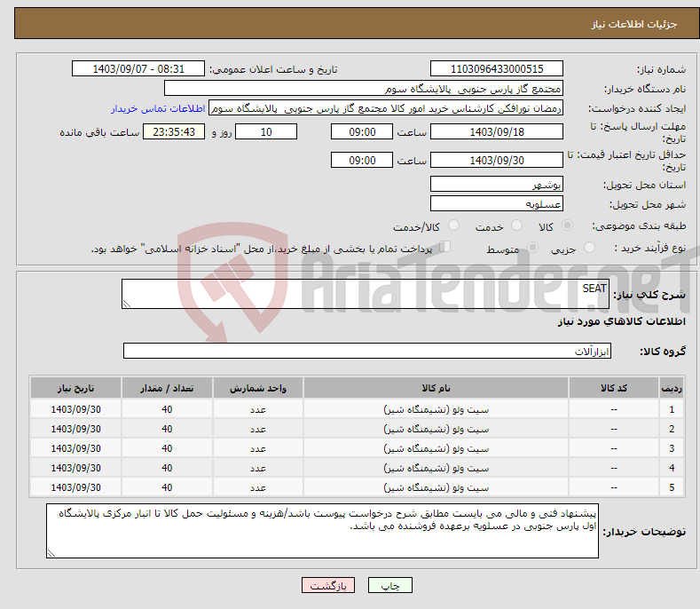Click the price validity date 1403/09/30 field
700x609 pixels.
tap(497, 160)
